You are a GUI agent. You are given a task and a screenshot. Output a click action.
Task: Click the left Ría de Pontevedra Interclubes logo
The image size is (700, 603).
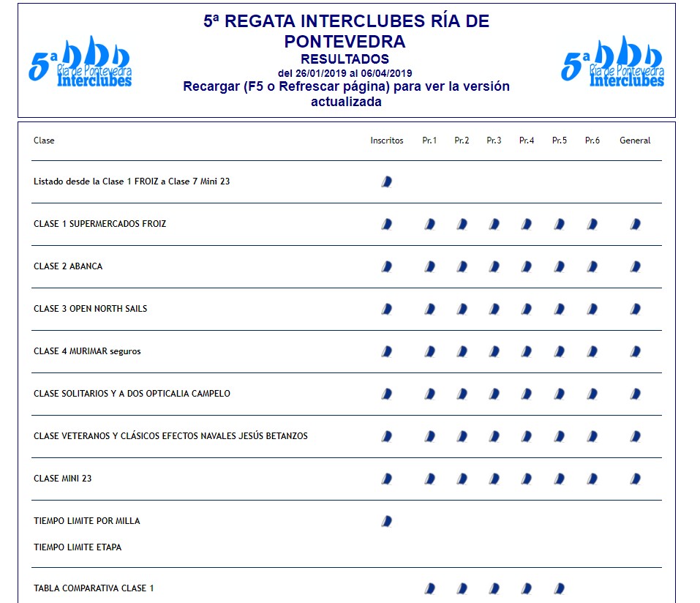point(80,62)
